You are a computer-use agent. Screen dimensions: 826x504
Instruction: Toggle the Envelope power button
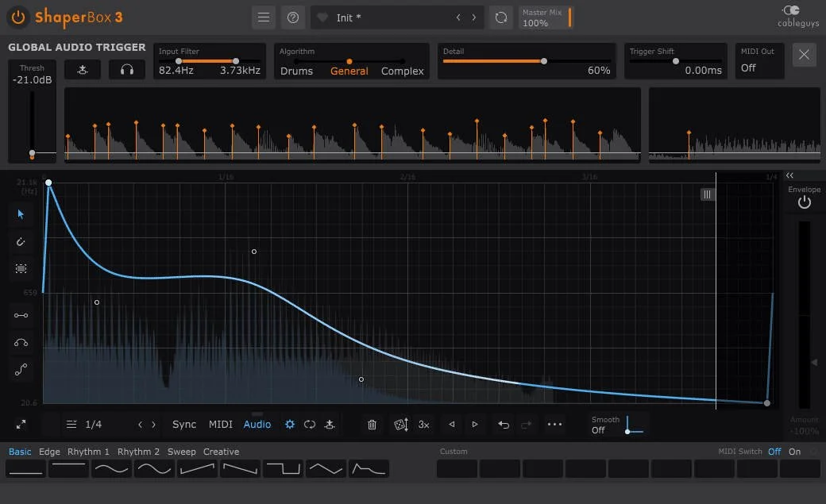click(x=804, y=201)
